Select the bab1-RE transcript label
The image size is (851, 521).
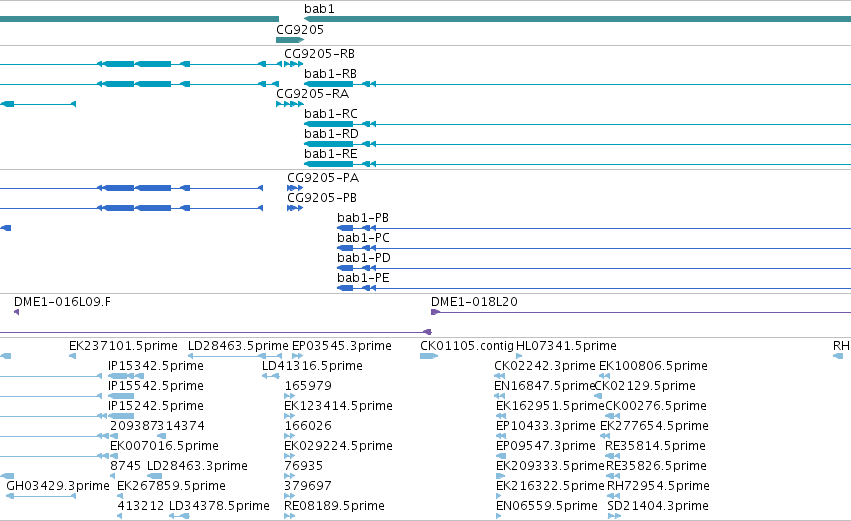coord(331,154)
